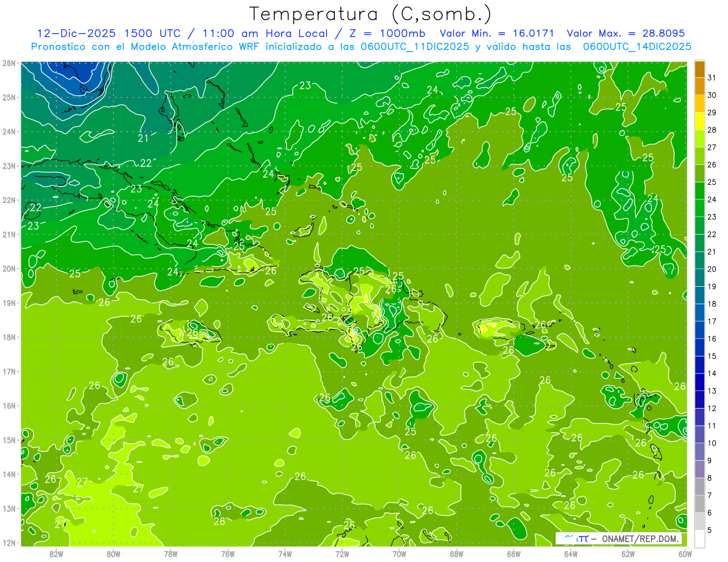Click the 24N latitude axis label

[9, 132]
